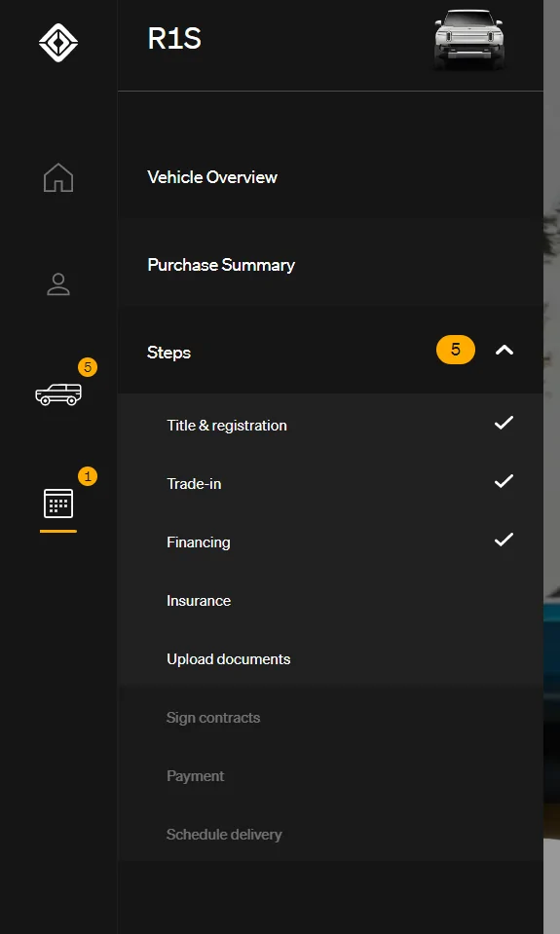
Task: Click the badge 5 on vehicle icon
Action: [88, 367]
